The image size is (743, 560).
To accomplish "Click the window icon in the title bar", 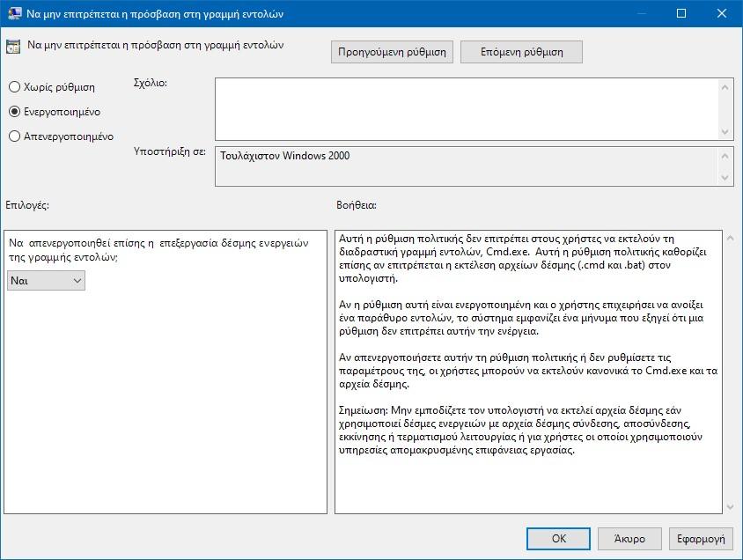I will pos(15,13).
